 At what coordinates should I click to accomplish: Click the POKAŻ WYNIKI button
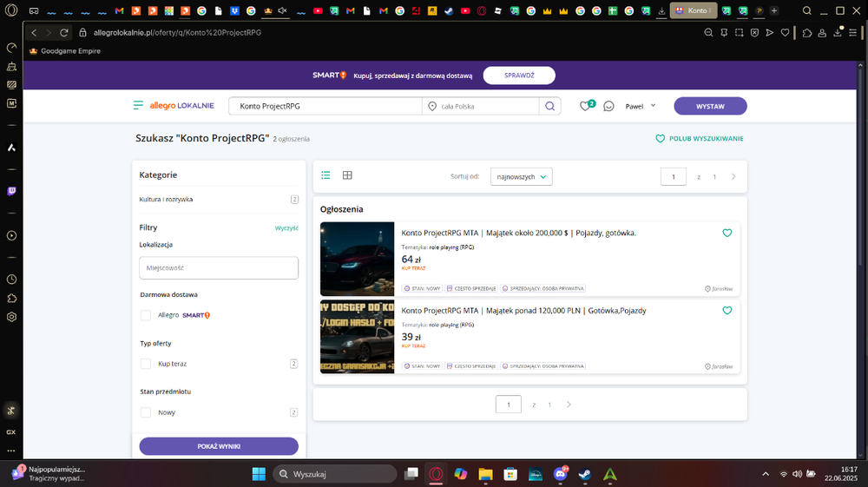click(x=219, y=446)
